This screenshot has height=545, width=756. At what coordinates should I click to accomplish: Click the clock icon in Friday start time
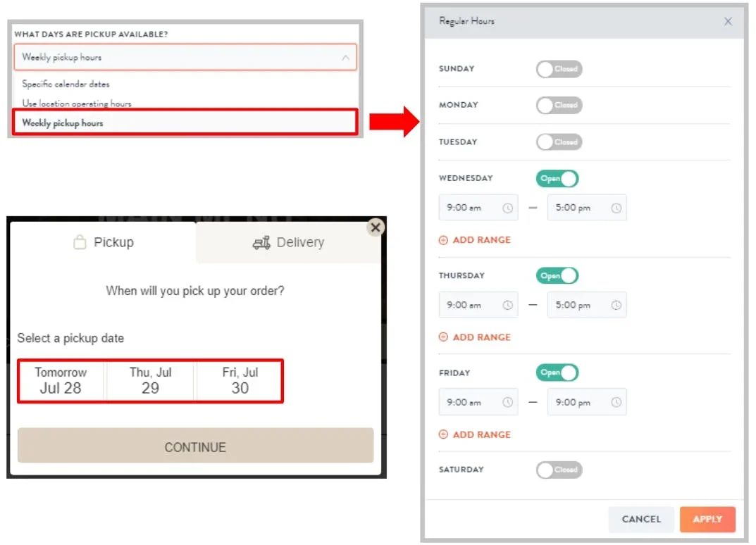point(507,402)
